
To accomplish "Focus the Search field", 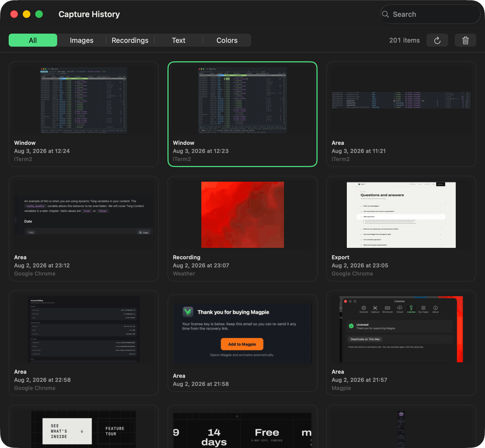I will point(430,14).
